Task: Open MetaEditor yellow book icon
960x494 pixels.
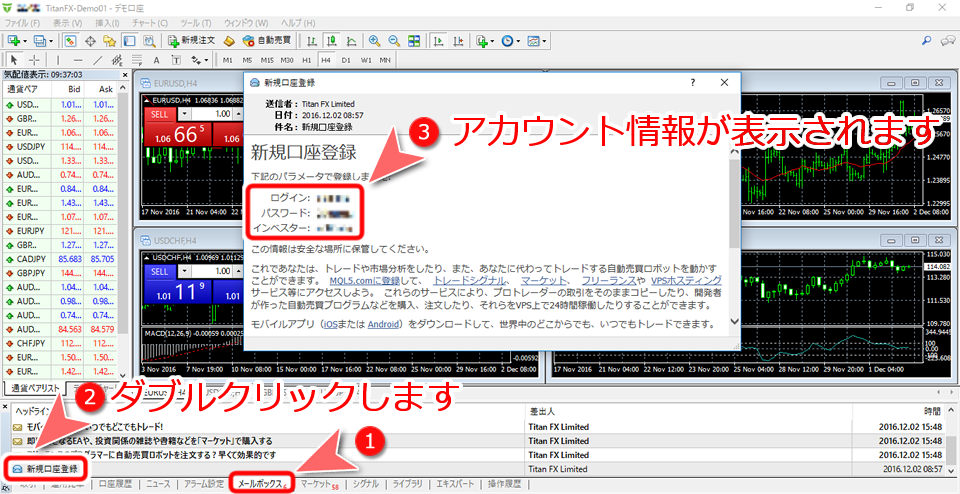Action: tap(229, 41)
